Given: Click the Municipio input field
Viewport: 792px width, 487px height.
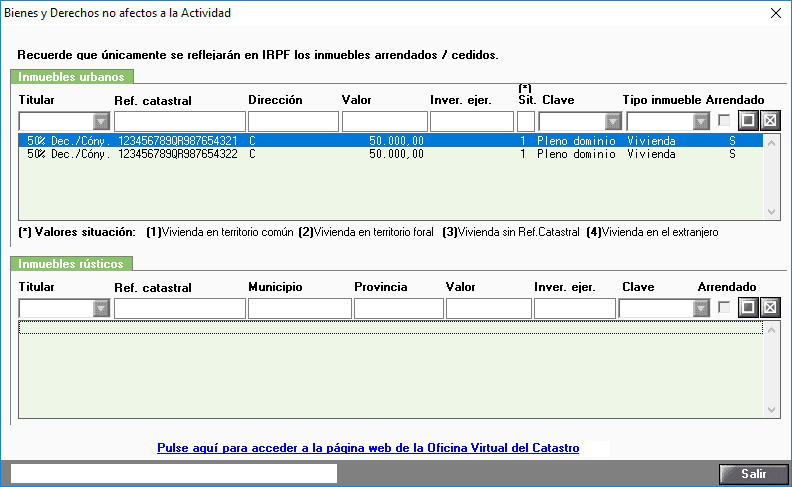Looking at the screenshot, I should pos(298,308).
